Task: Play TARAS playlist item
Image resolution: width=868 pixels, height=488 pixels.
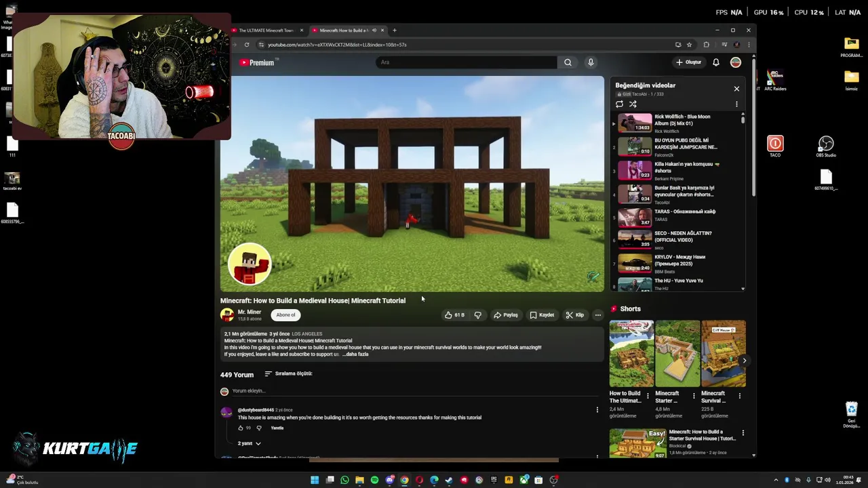Action: point(678,217)
